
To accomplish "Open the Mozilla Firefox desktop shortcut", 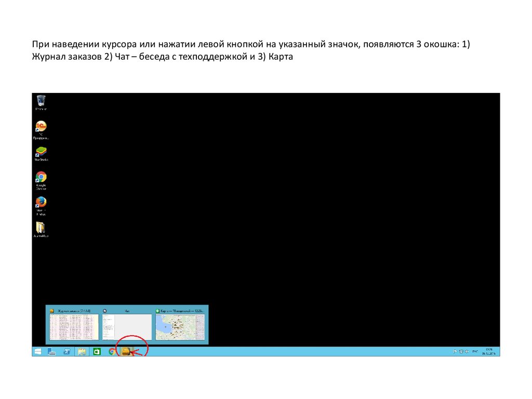I will pyautogui.click(x=41, y=203).
